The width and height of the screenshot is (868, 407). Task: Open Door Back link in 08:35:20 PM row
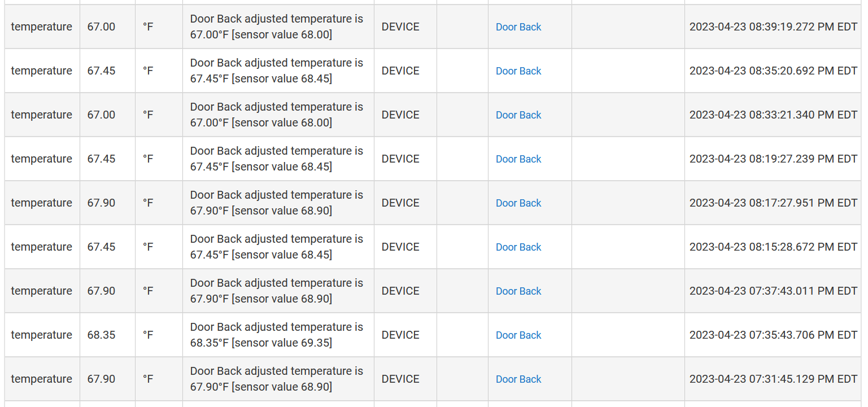518,71
